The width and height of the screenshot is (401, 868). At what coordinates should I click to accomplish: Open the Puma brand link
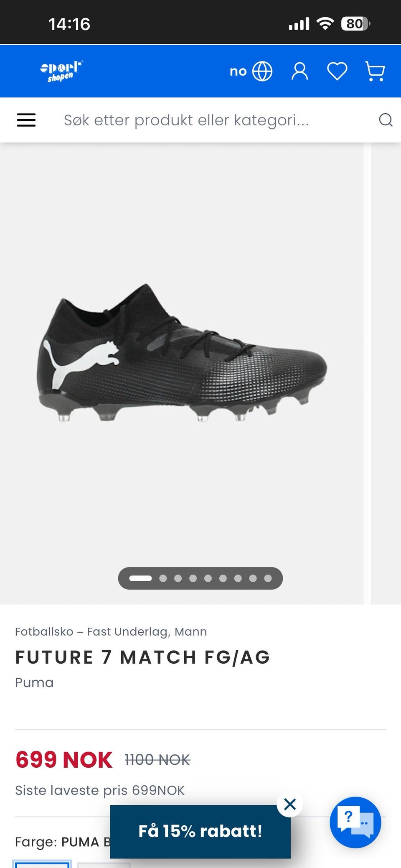click(x=34, y=683)
